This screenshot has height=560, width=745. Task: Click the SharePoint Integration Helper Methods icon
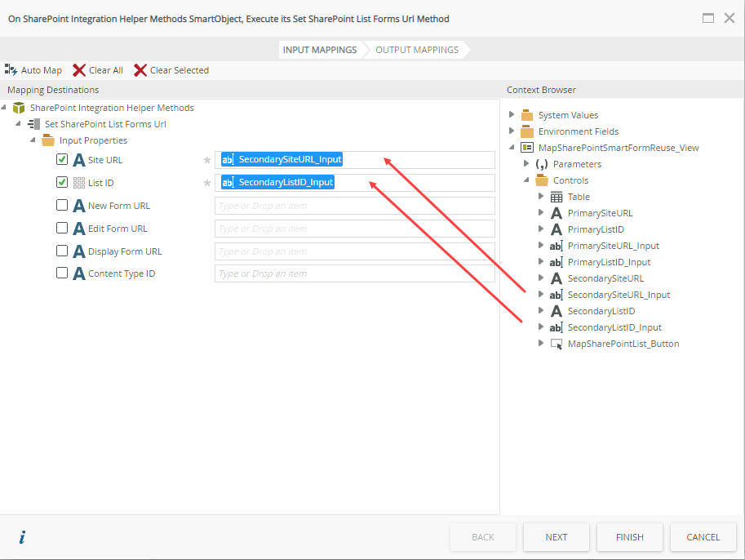coord(19,108)
